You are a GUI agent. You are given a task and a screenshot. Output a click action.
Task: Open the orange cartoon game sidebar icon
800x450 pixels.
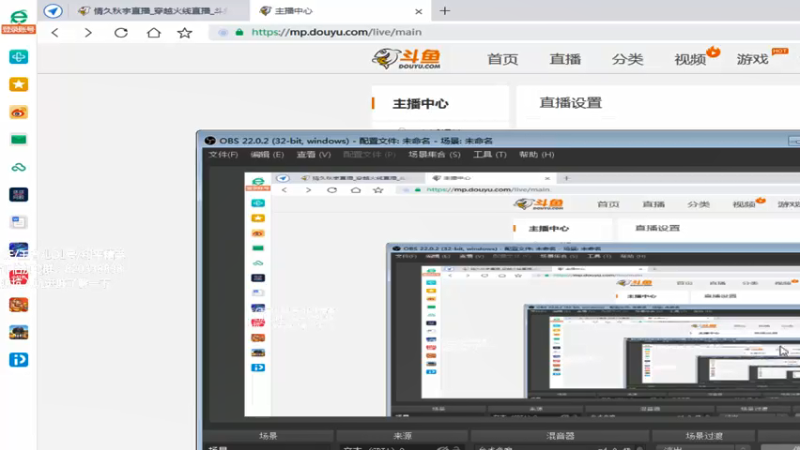(x=18, y=305)
